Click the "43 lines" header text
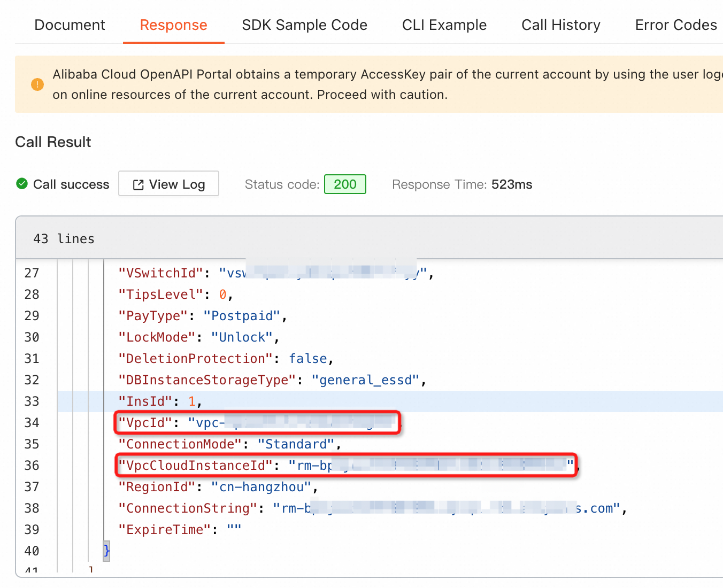This screenshot has width=723, height=588. (64, 239)
